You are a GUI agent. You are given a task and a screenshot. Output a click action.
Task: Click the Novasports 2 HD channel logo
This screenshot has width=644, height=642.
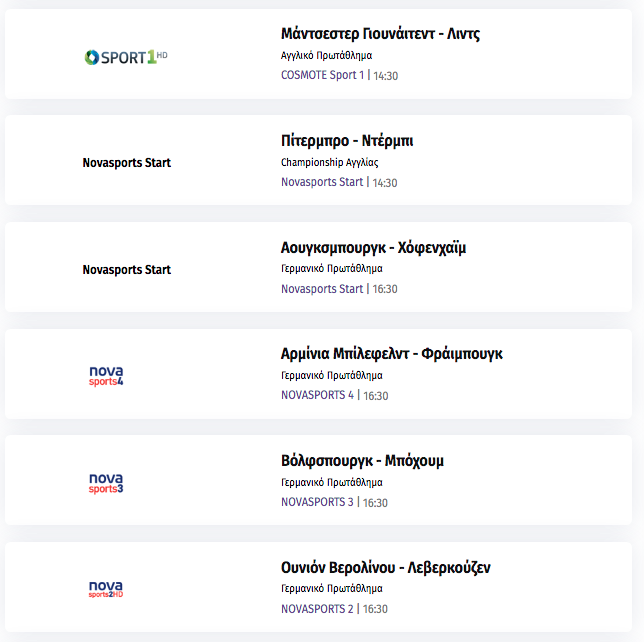pos(106,589)
